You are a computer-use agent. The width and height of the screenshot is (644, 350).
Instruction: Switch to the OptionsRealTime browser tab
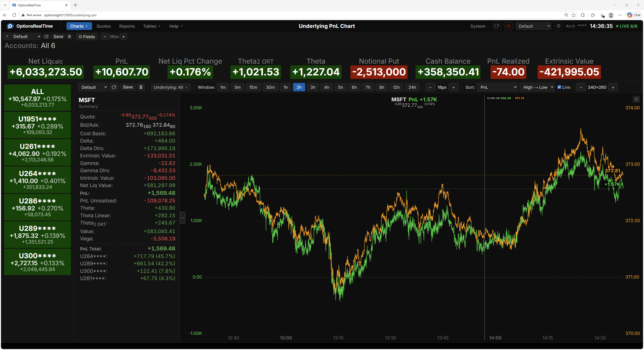tap(40, 5)
